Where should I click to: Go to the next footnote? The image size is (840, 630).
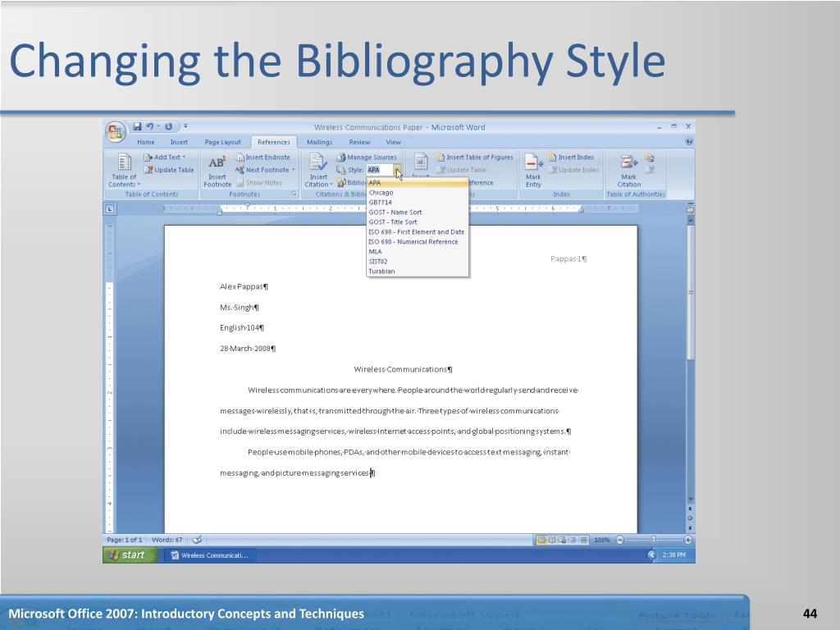click(x=265, y=171)
